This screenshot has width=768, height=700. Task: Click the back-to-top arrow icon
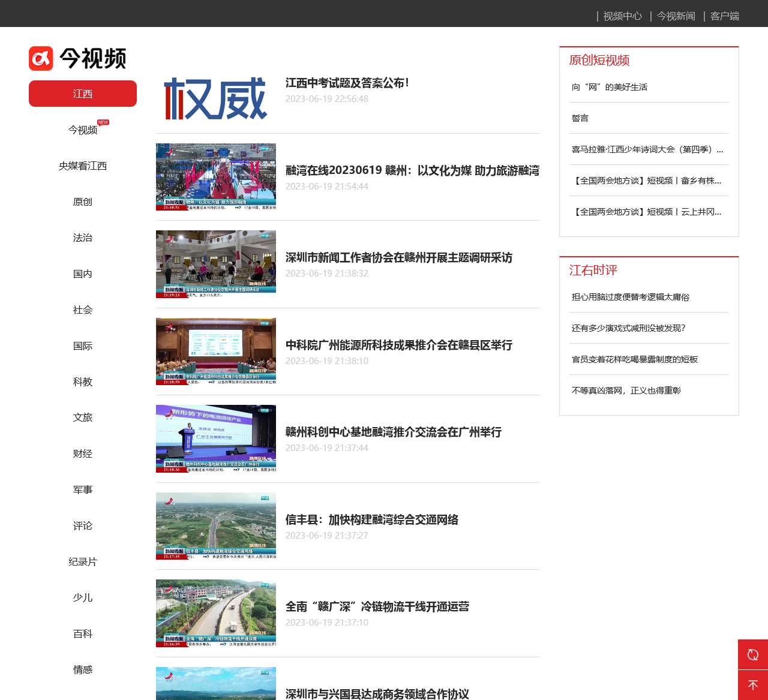tap(753, 685)
